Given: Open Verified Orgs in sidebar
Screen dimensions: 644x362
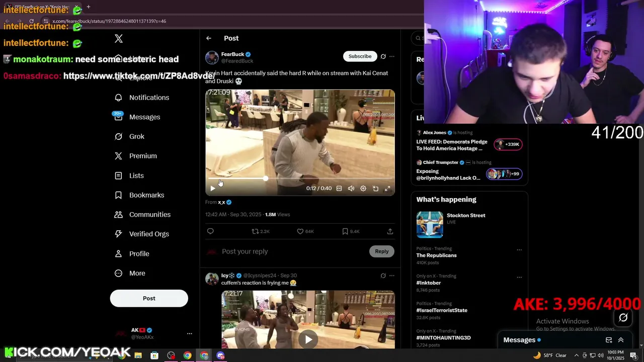Looking at the screenshot, I should pos(141,234).
